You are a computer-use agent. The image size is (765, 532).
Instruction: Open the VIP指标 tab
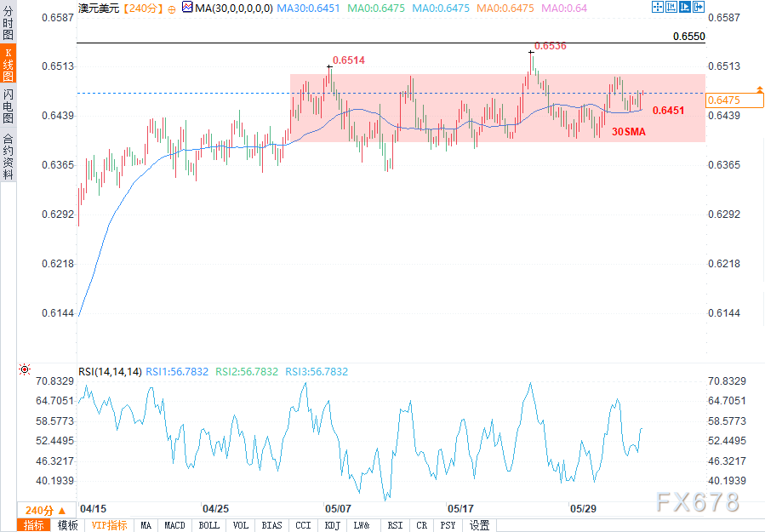point(109,525)
